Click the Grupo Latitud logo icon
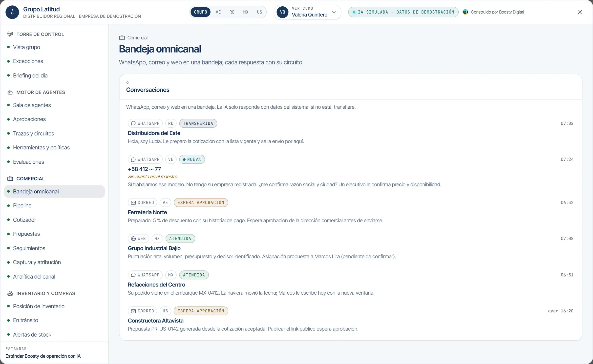The width and height of the screenshot is (593, 364). point(12,12)
